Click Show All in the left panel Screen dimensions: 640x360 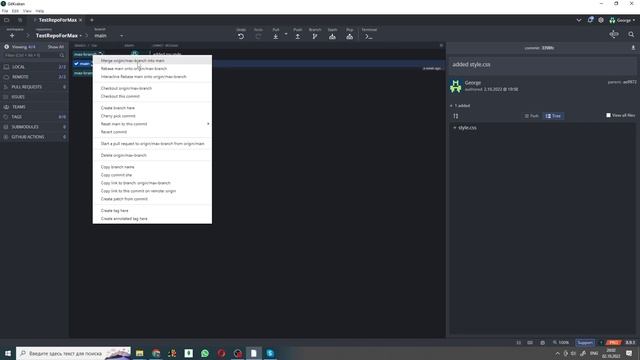pyautogui.click(x=56, y=47)
